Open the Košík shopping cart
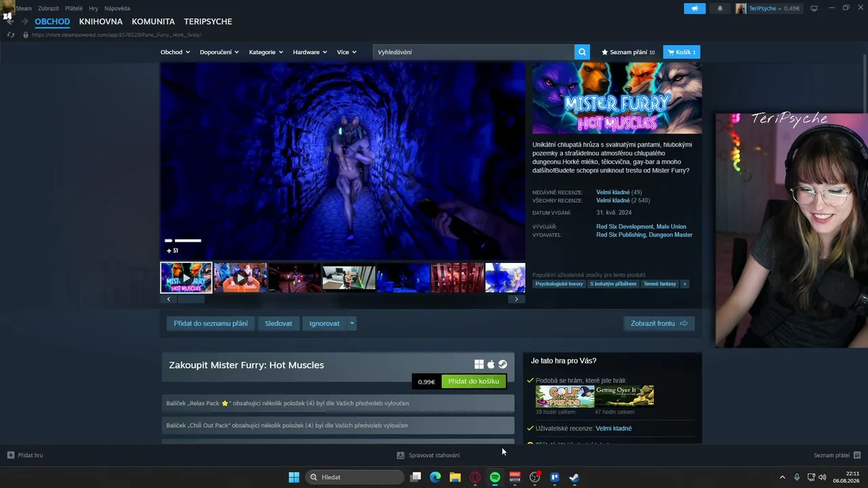 [682, 52]
